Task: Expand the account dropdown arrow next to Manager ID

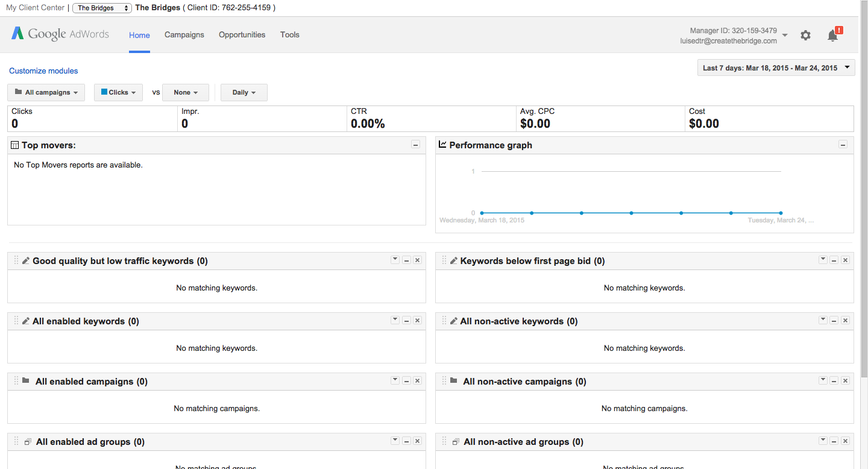Action: click(x=784, y=36)
